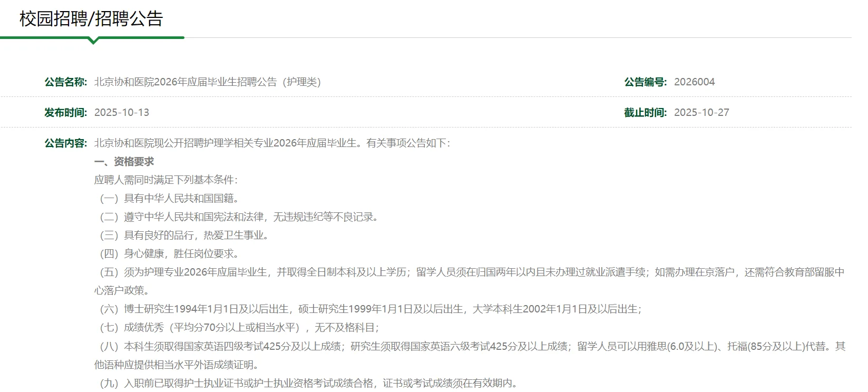Click the publish date 2025-10-13
Screen dimensions: 868x392
[122, 113]
